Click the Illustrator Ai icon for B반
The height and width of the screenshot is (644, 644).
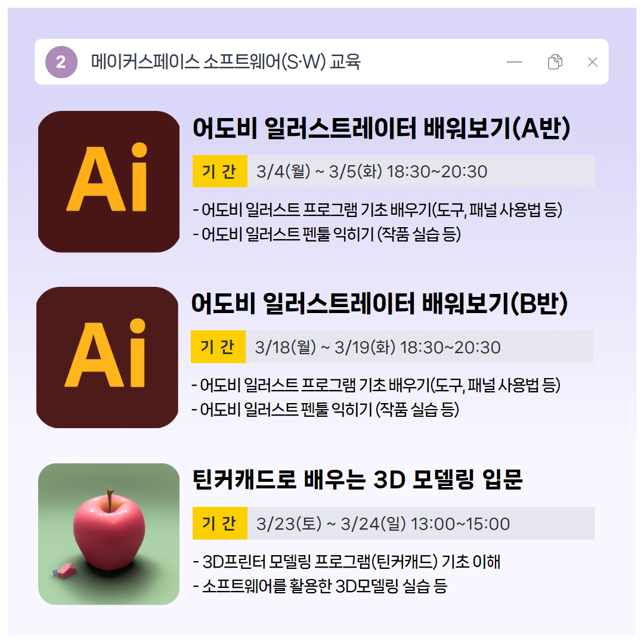point(107,357)
